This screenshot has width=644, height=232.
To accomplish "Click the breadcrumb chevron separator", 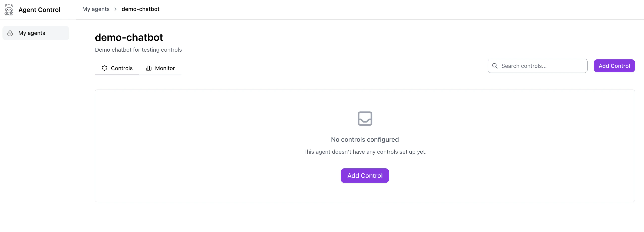I will click(115, 9).
